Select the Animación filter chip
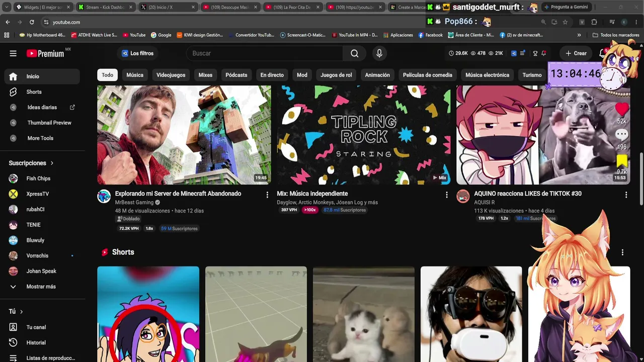The image size is (644, 362). click(377, 75)
